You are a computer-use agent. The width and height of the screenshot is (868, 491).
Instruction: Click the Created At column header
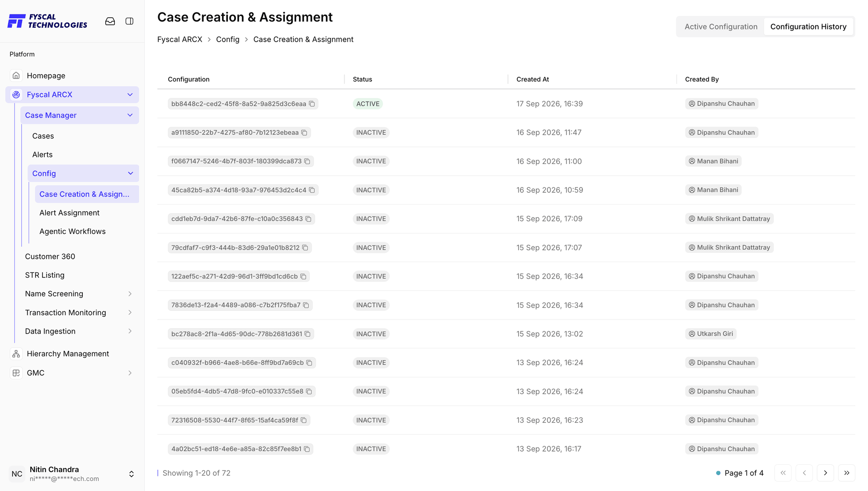coord(533,79)
